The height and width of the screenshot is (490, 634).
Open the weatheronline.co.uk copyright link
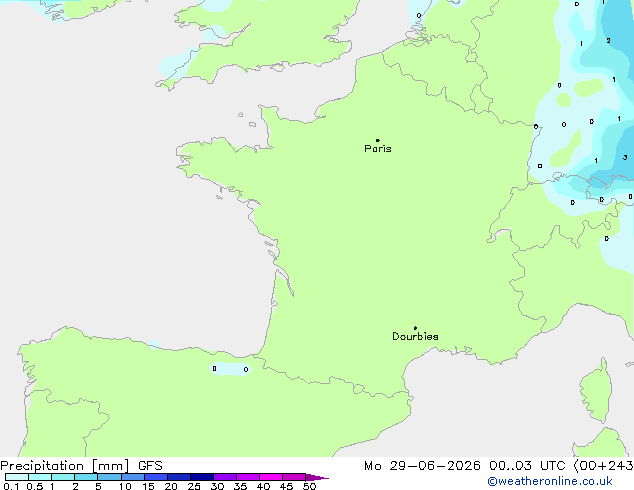[x=550, y=481]
